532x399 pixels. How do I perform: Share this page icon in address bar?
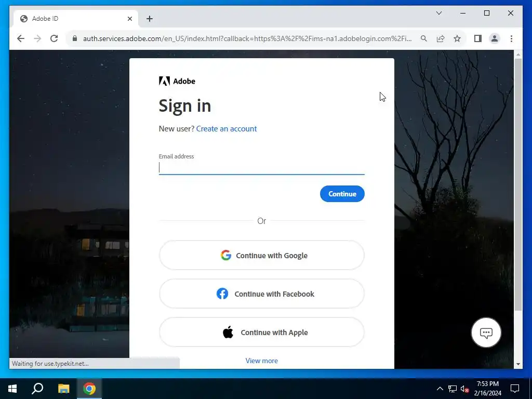[441, 38]
